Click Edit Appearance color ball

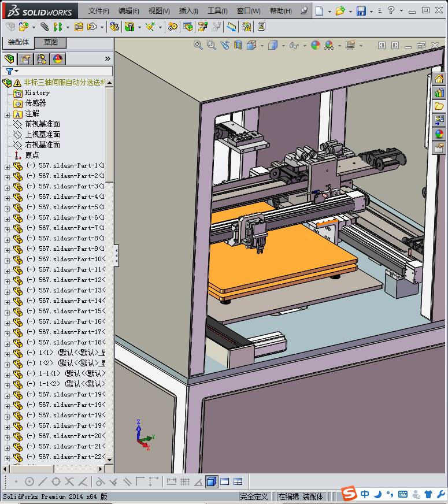tap(316, 45)
